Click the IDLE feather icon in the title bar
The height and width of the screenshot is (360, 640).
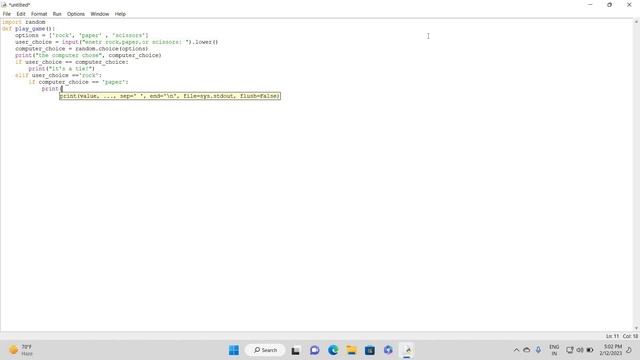coord(4,5)
